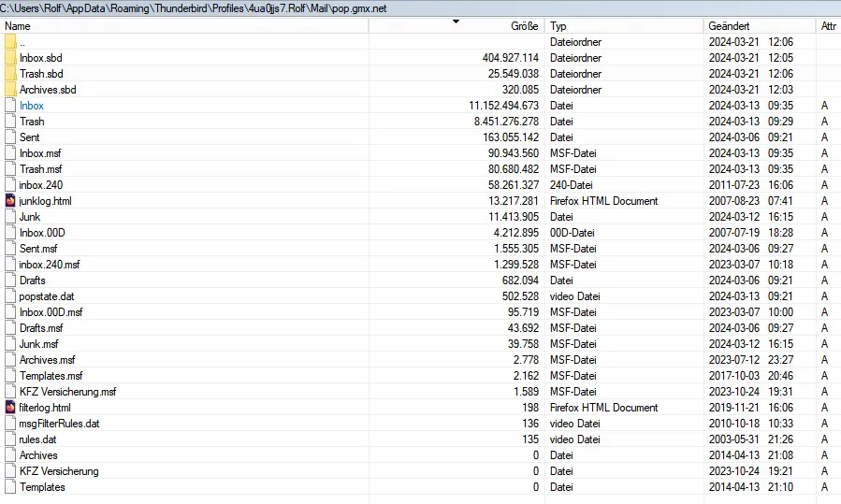Sort by the Attr column header
841x504 pixels.
click(x=828, y=26)
